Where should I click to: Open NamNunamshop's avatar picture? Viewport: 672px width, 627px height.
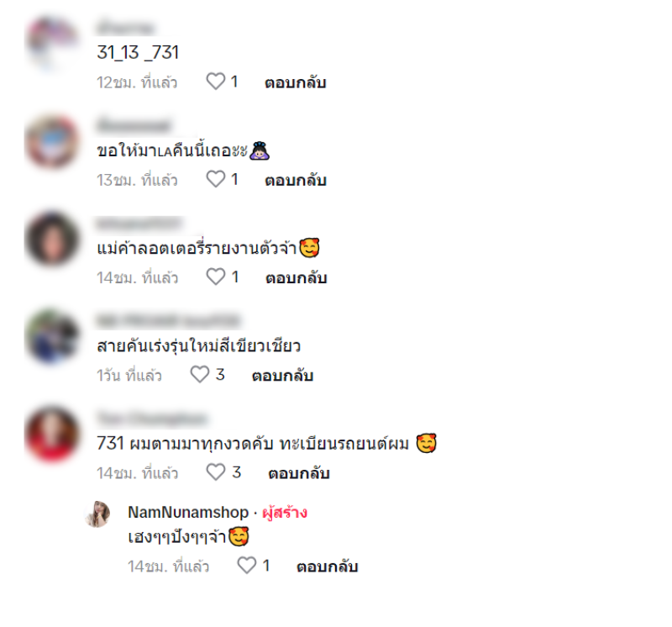coord(98,514)
